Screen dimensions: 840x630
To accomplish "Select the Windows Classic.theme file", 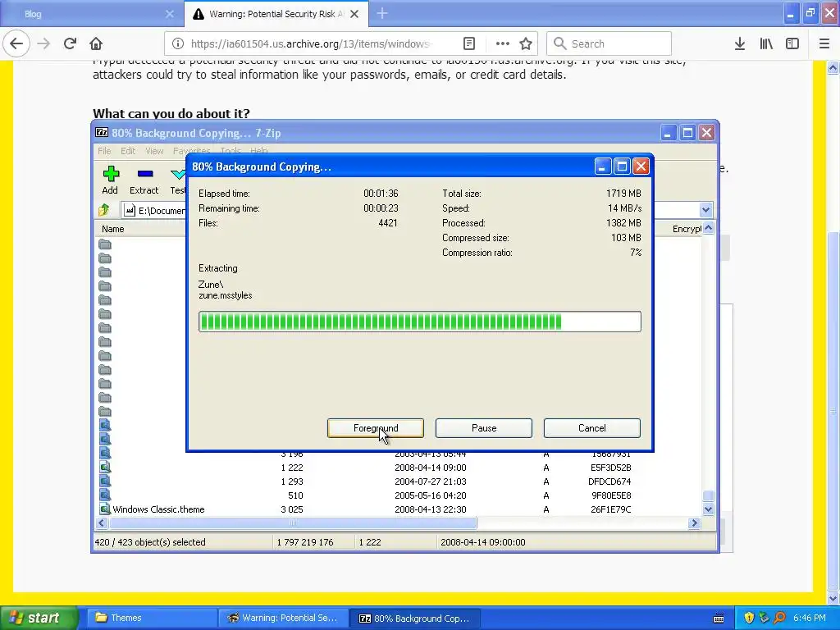I will (x=158, y=509).
